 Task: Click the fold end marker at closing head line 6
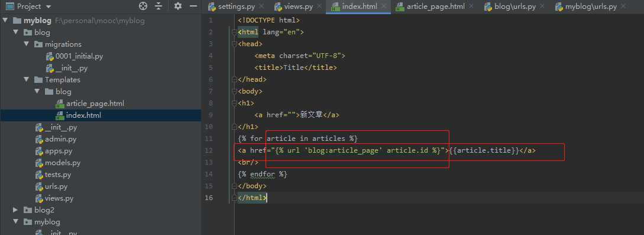[234, 79]
